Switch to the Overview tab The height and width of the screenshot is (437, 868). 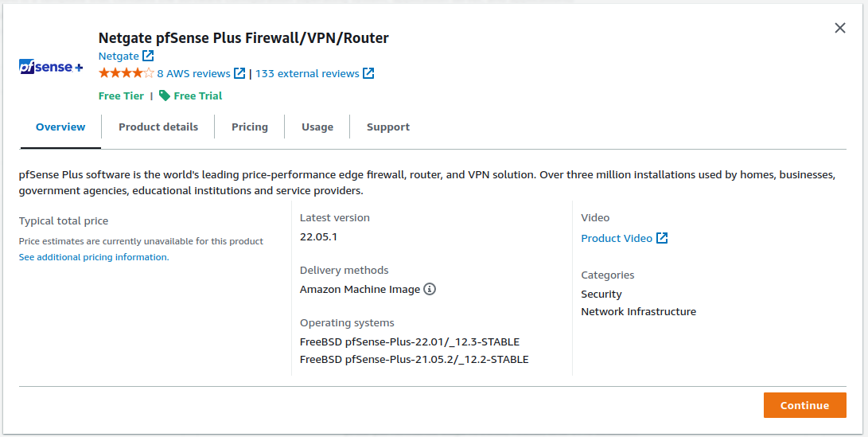(60, 127)
